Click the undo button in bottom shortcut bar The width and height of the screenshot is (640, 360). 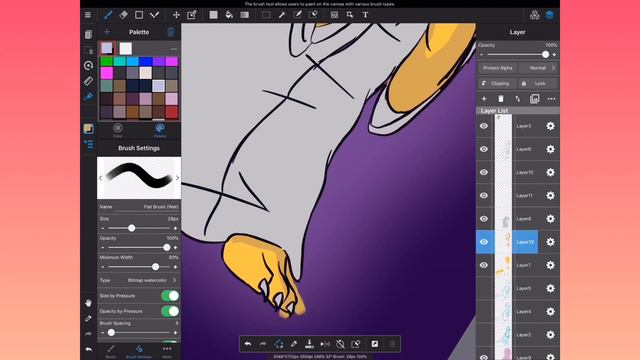tap(248, 344)
